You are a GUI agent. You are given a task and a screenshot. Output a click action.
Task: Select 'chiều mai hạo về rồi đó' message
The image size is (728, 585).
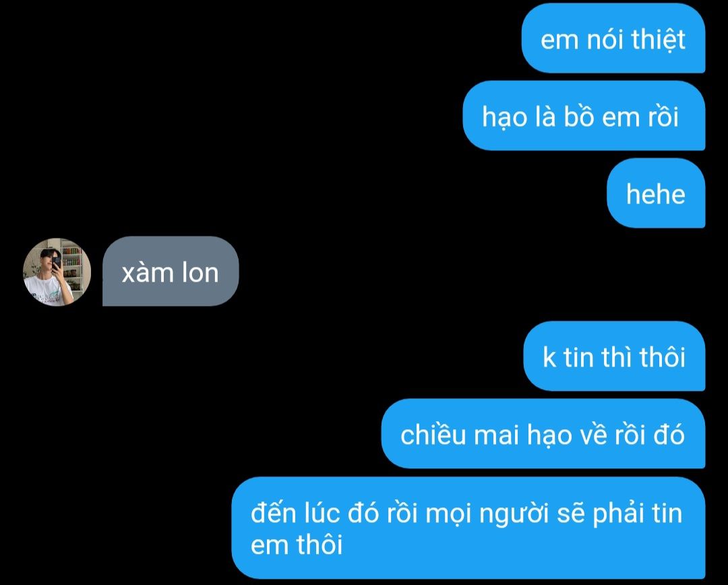click(543, 433)
